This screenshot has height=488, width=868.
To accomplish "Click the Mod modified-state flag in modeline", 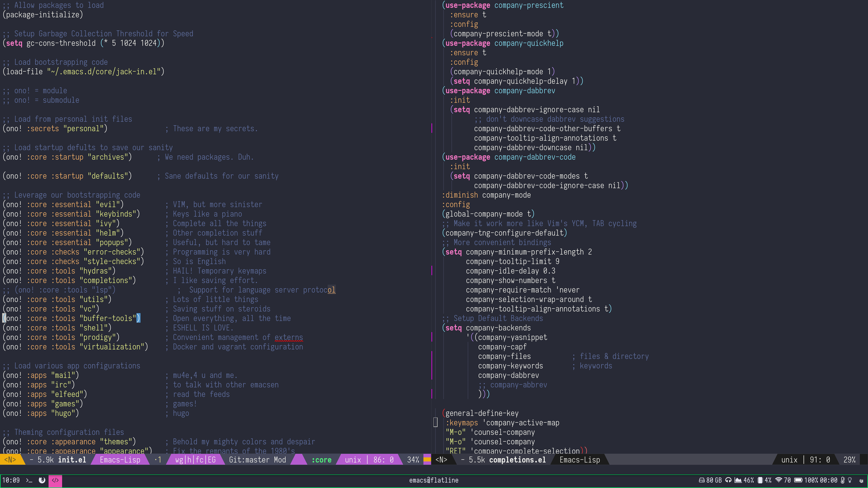I will pos(280,460).
